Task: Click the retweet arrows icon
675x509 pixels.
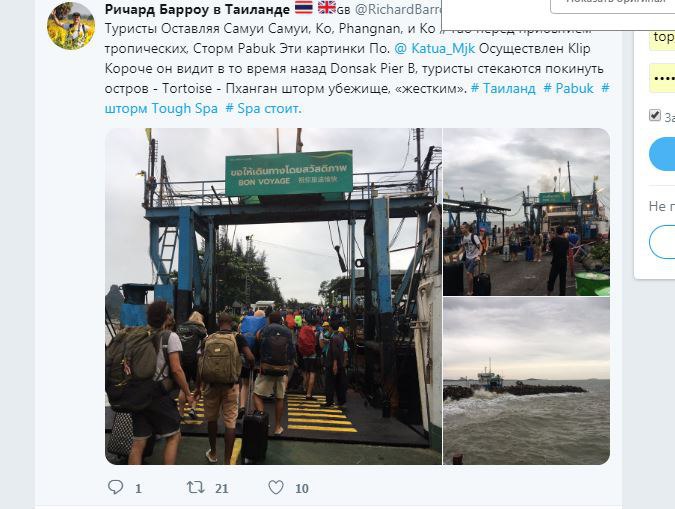Action: click(x=195, y=487)
